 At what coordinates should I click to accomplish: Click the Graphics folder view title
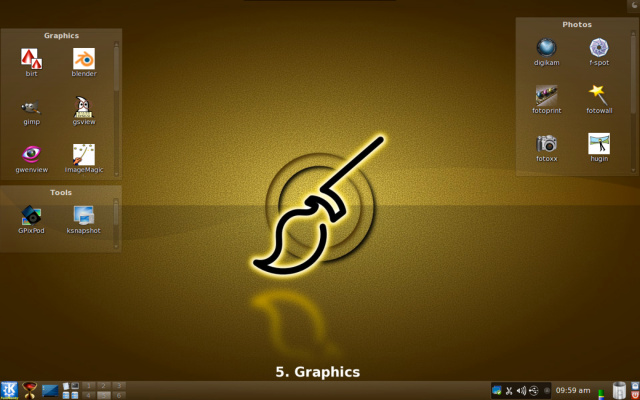[61, 36]
